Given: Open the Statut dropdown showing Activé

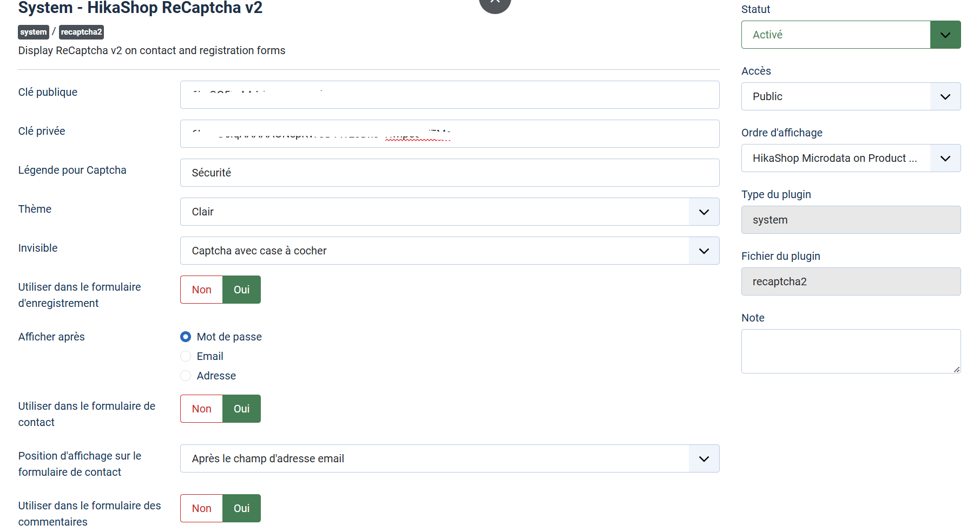Looking at the screenshot, I should pyautogui.click(x=850, y=35).
